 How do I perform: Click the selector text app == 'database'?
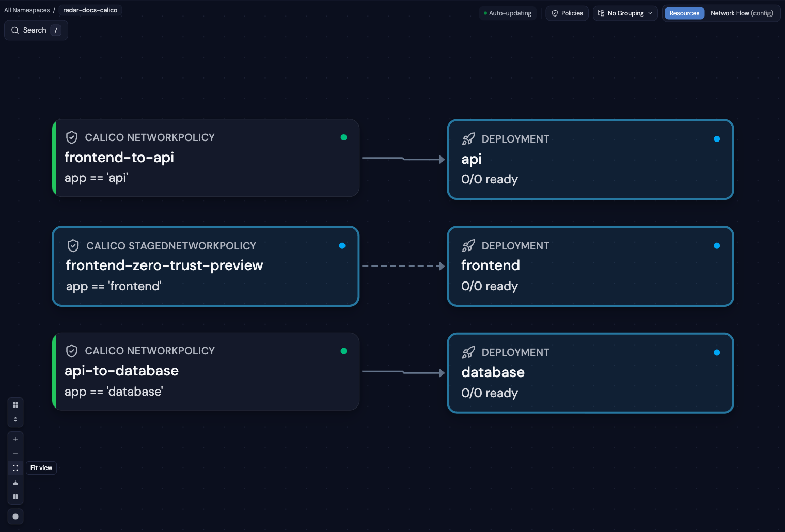click(114, 392)
